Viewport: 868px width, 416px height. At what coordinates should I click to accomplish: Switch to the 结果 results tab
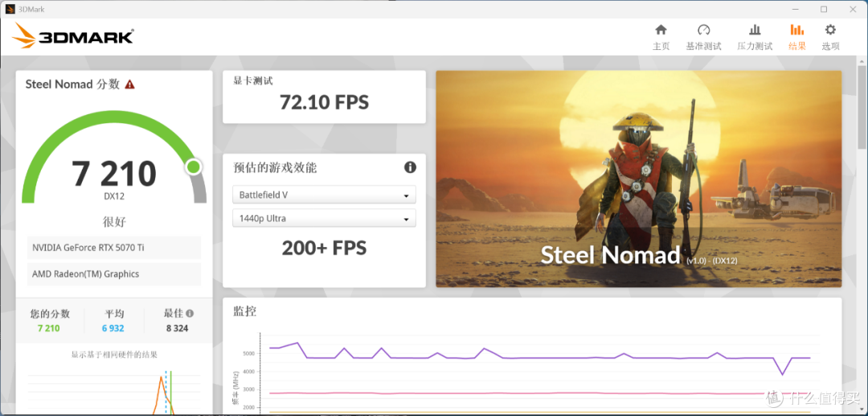coord(797,38)
